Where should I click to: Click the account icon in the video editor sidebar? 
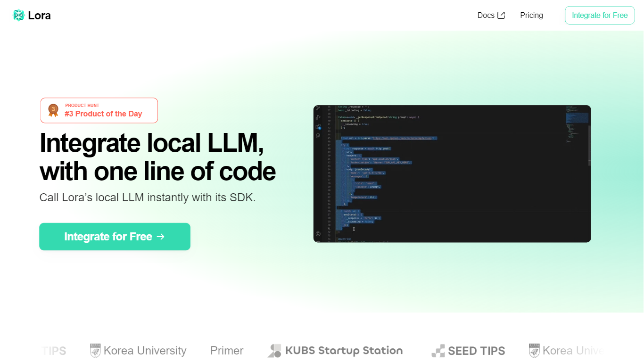318,234
